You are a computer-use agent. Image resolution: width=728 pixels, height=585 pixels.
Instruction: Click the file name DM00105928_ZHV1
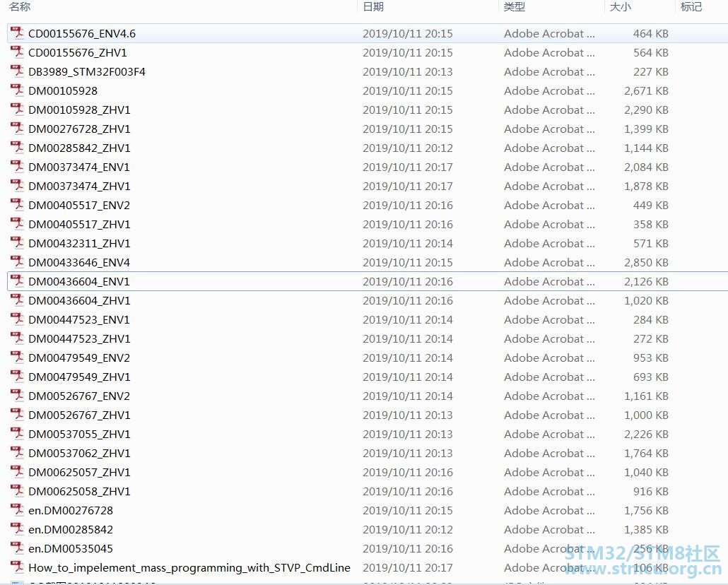click(x=79, y=110)
